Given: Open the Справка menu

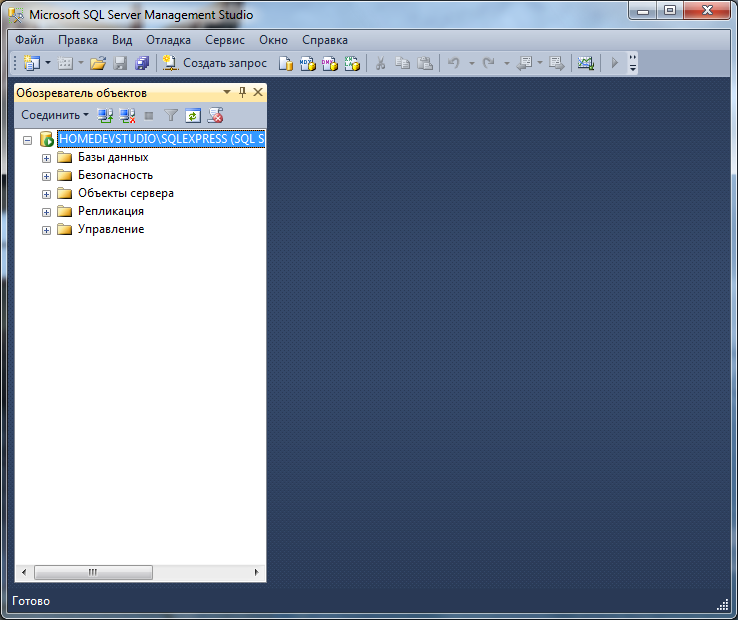Looking at the screenshot, I should pos(325,40).
